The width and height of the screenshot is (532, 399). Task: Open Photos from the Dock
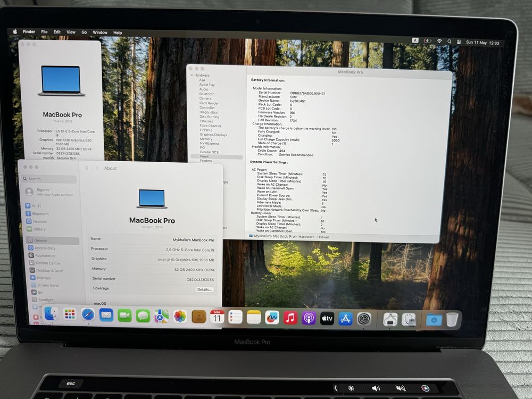180,317
